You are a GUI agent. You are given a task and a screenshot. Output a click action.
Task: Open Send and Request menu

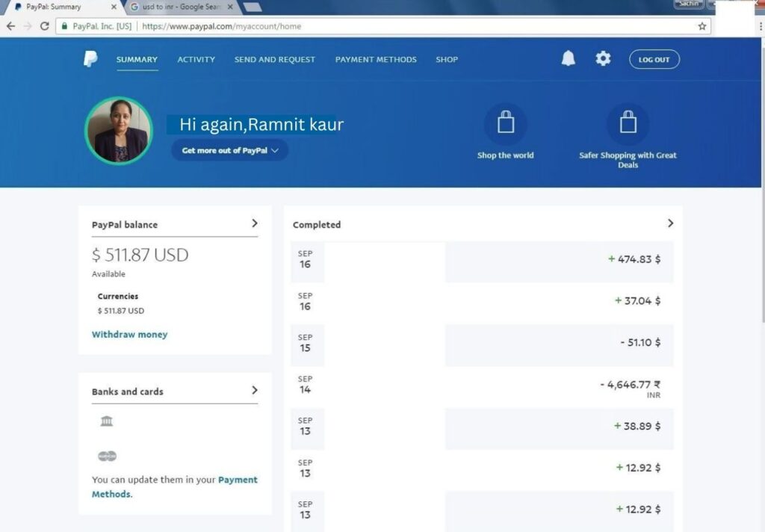pos(274,60)
